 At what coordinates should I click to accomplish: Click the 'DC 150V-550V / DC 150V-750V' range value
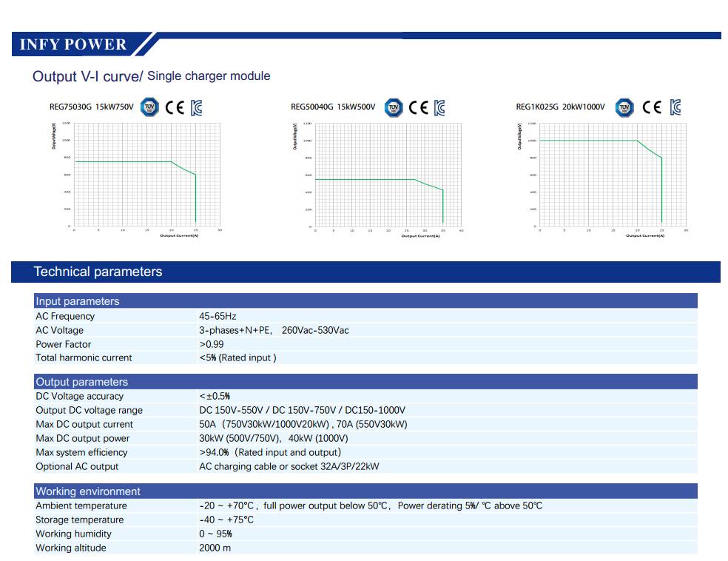point(303,410)
